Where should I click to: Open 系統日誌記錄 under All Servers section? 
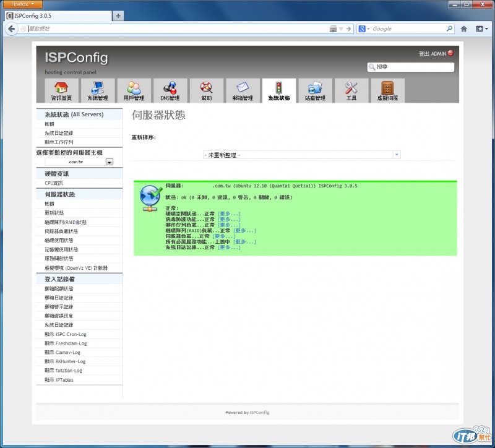point(59,133)
